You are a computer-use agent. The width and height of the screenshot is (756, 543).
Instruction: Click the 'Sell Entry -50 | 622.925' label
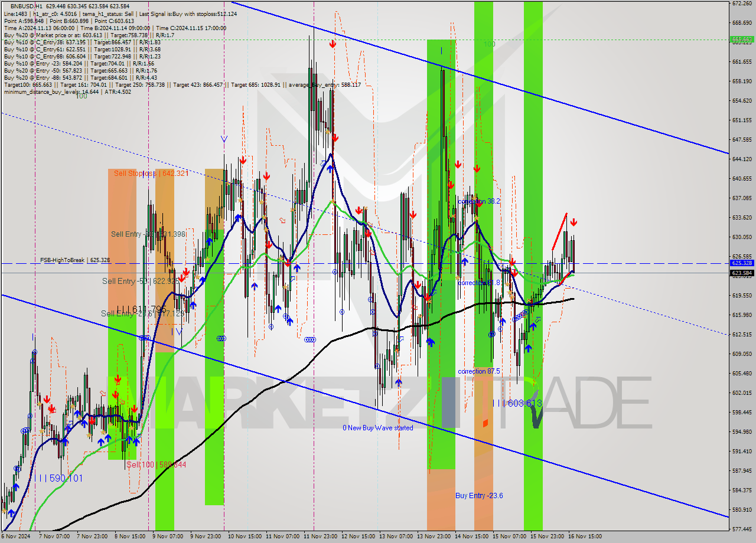140,282
